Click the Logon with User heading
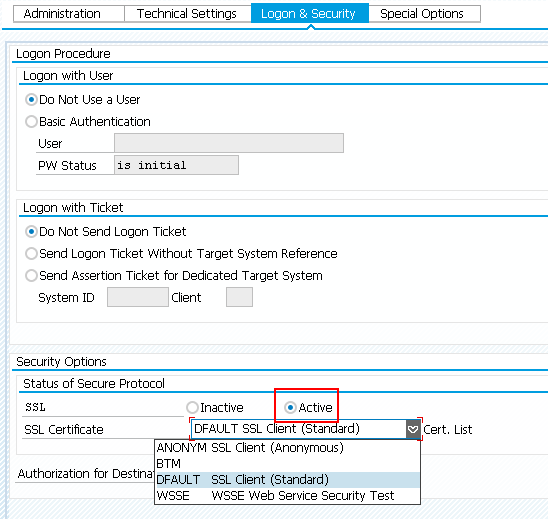The height and width of the screenshot is (519, 548). [68, 76]
